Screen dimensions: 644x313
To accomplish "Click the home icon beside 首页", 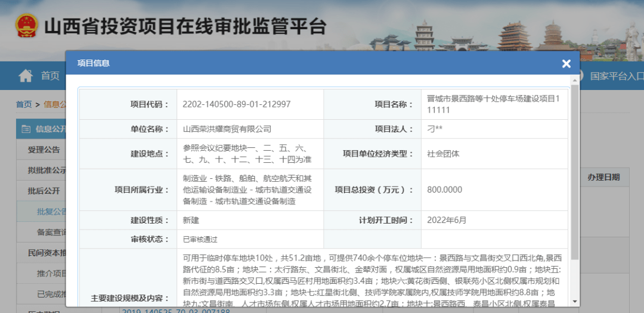I will (26, 76).
